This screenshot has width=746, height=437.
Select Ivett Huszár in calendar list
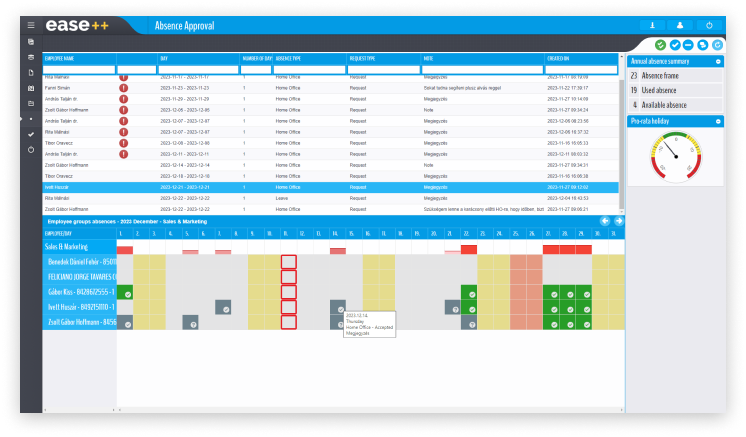tap(79, 307)
